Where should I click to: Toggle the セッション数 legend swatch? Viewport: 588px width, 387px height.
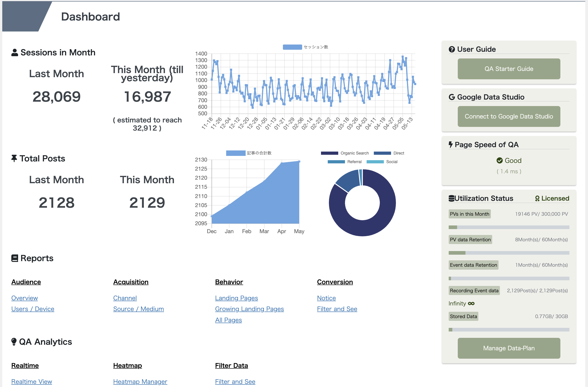[x=292, y=47]
